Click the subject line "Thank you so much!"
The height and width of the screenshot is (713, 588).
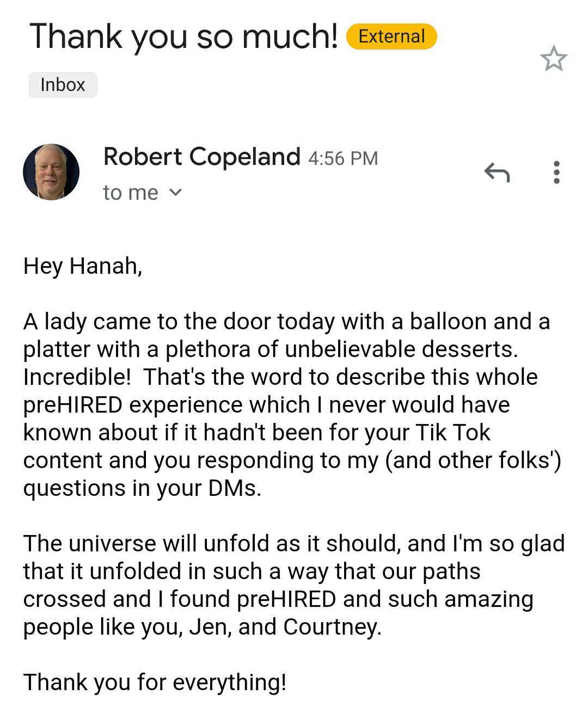pos(184,36)
